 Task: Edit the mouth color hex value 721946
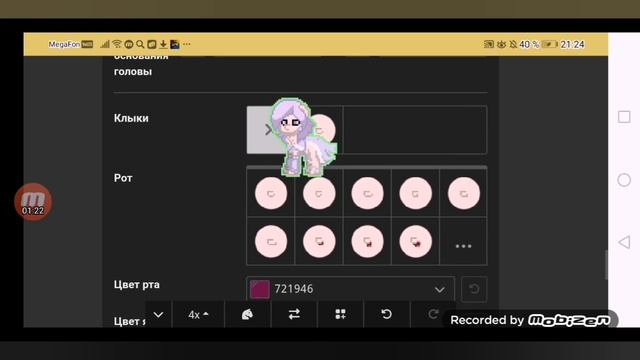tap(294, 289)
